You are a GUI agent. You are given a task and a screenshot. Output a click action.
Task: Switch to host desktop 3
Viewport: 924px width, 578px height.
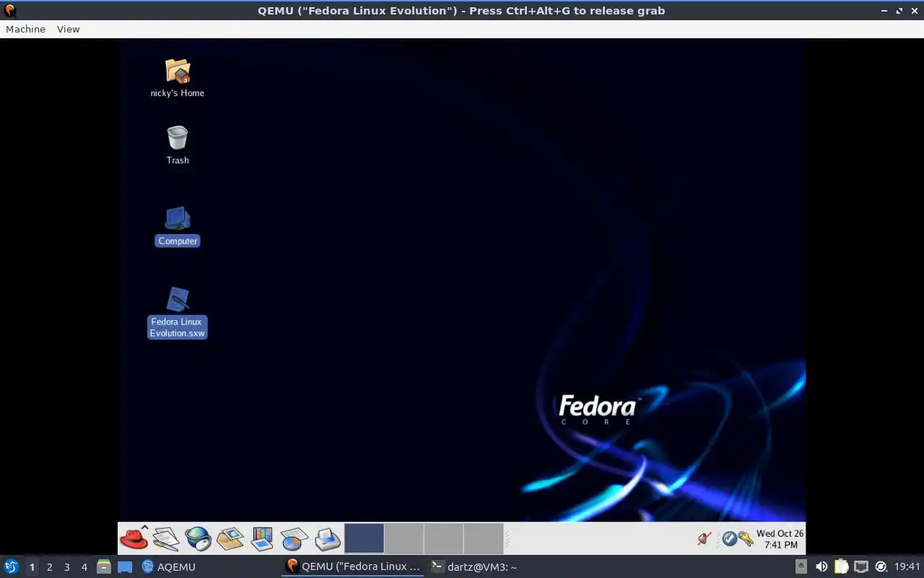(66, 567)
